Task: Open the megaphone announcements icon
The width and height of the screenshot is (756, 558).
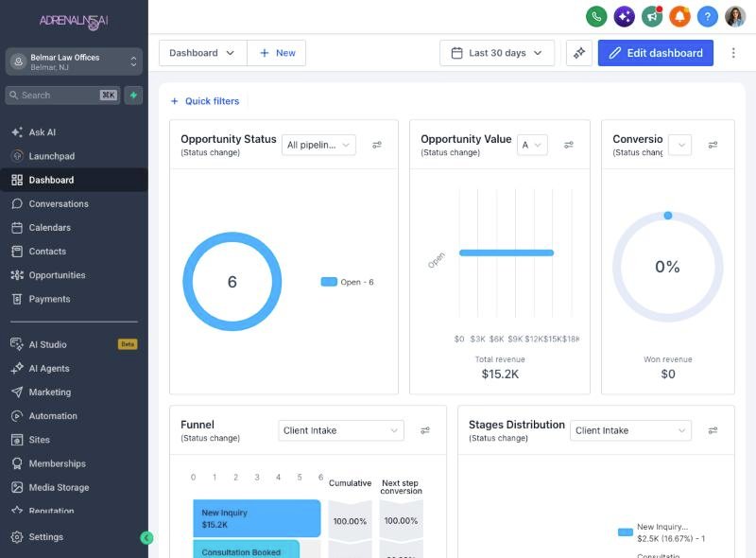Action: 652,17
